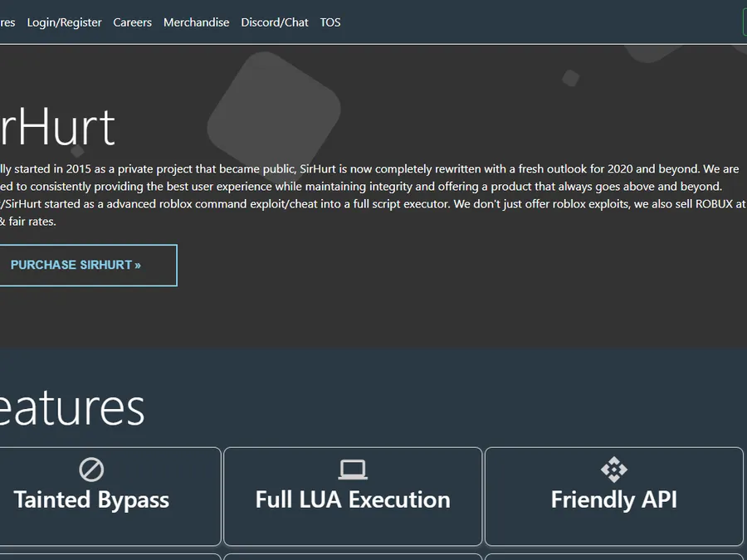Viewport: 747px width, 560px height.
Task: Click the PURCHASE SIRHURT button
Action: click(88, 265)
